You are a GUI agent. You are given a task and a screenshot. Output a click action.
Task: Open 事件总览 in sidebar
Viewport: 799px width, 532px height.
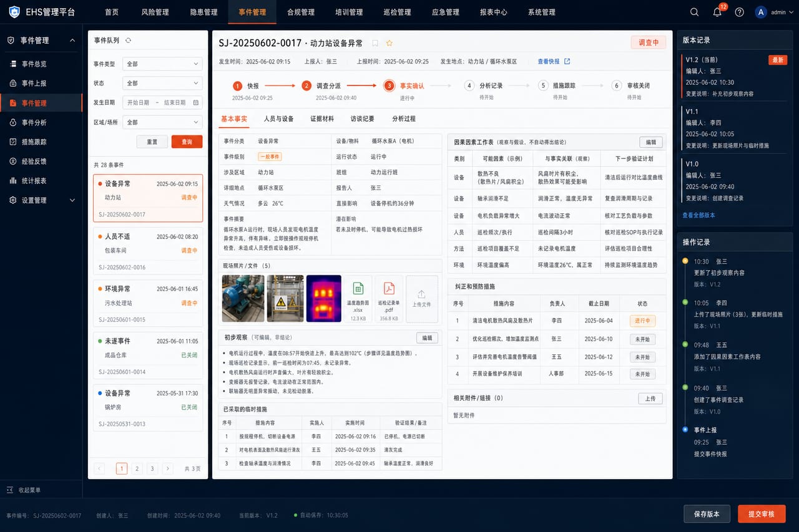pos(34,64)
